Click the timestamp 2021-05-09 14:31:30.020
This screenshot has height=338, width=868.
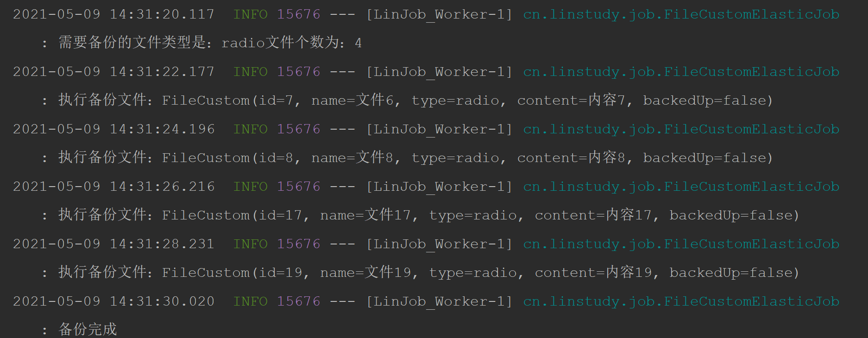113,301
